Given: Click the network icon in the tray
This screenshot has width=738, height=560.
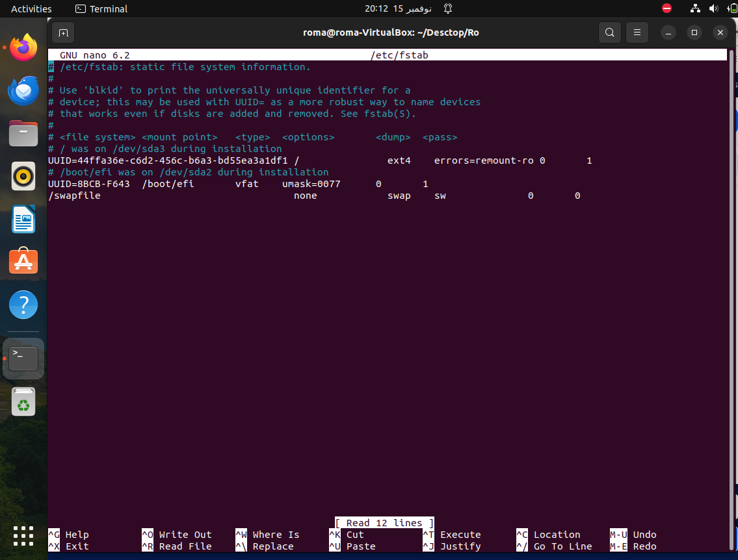Looking at the screenshot, I should pos(694,8).
